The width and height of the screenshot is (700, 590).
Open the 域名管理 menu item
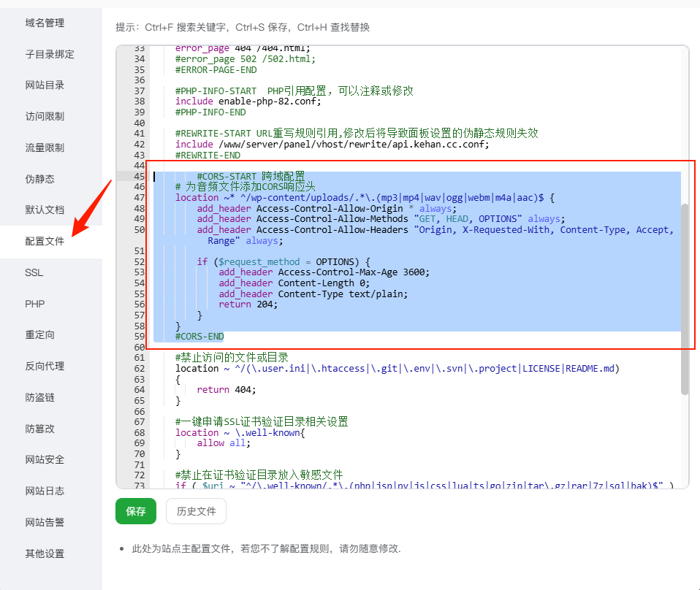pyautogui.click(x=45, y=23)
